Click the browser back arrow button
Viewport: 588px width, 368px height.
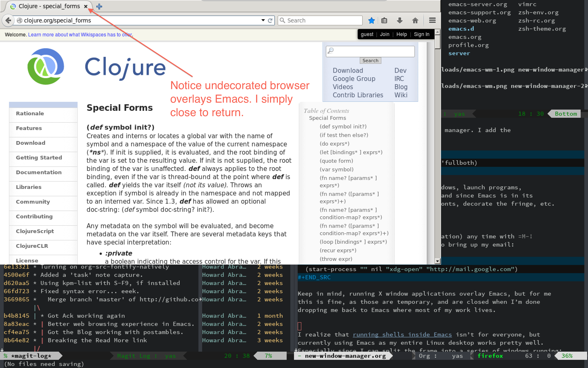pos(8,20)
